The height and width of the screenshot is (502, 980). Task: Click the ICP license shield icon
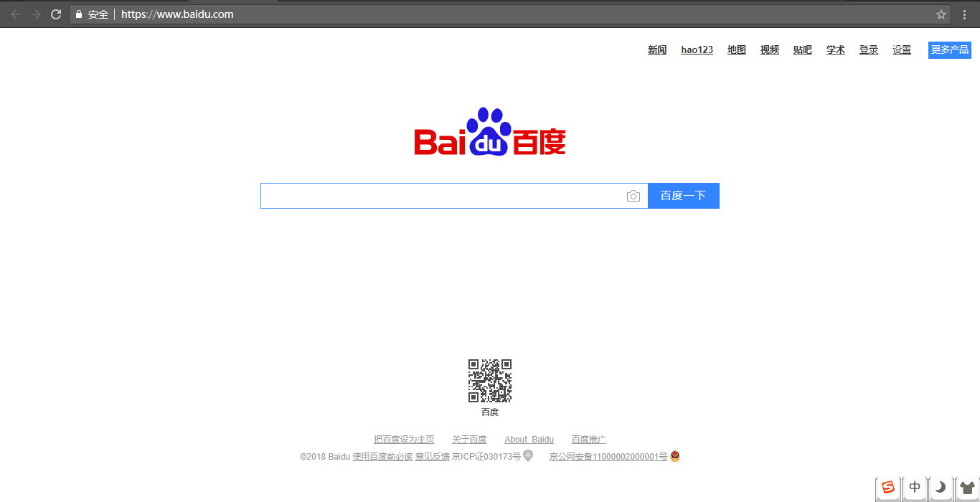click(x=528, y=455)
